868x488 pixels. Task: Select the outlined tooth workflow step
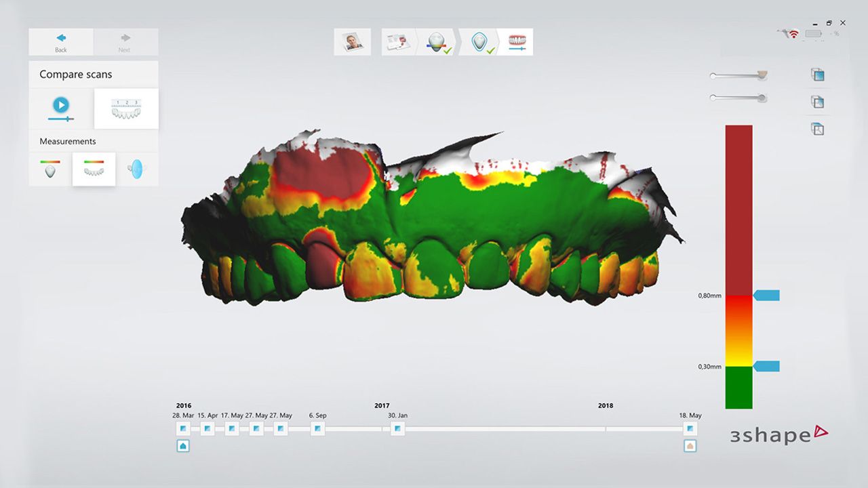coord(480,42)
